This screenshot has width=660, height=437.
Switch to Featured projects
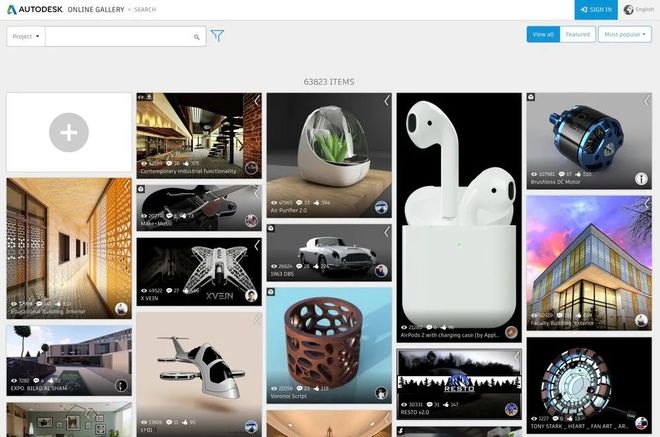(x=577, y=34)
